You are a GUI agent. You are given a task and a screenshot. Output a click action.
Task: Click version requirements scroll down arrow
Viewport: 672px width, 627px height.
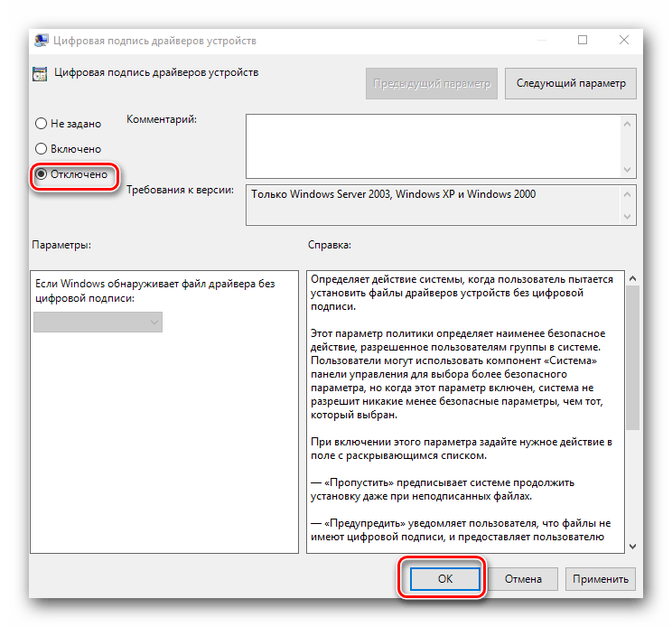click(627, 217)
